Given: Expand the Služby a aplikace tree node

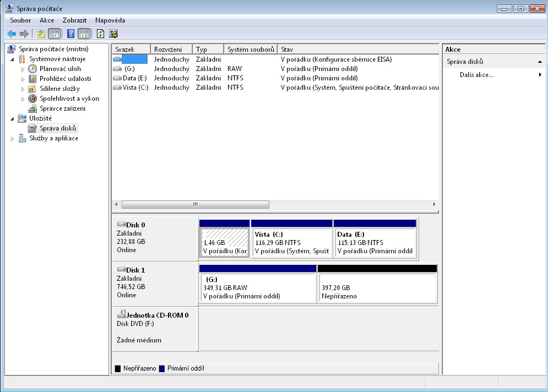Looking at the screenshot, I should point(13,139).
